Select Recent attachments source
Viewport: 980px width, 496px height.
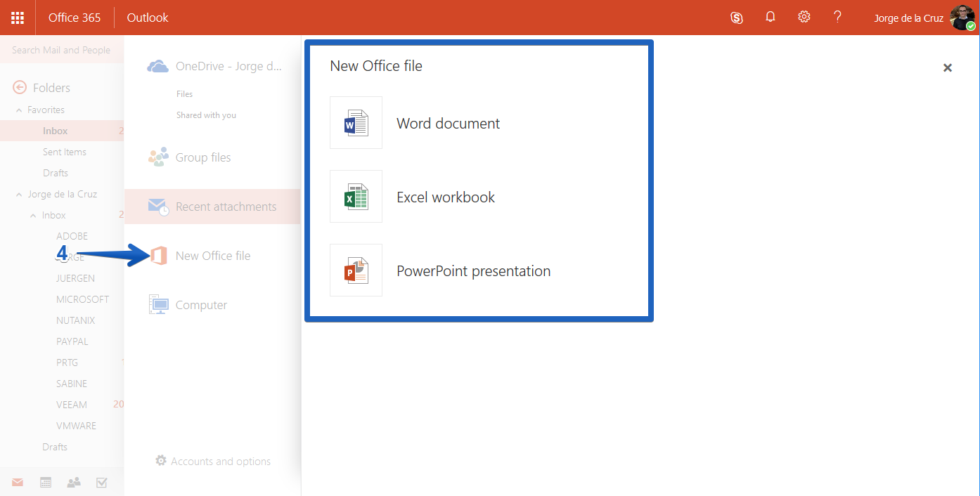click(x=212, y=207)
